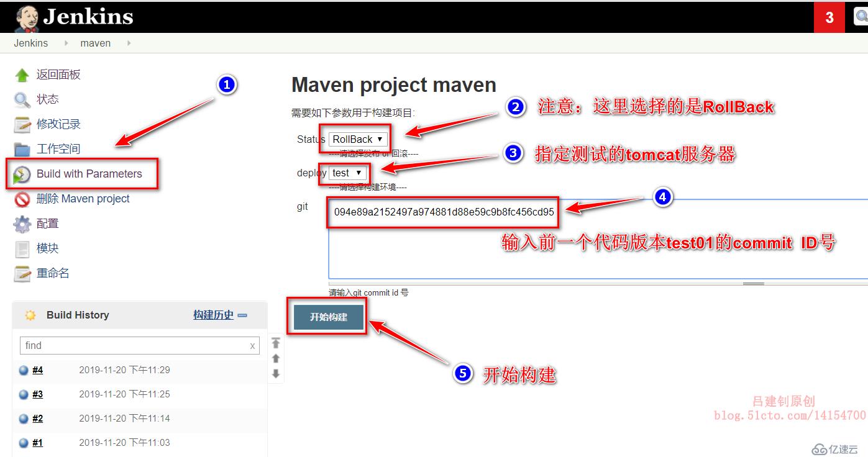Click the 2019-11-20 下午11:25 timestamp
This screenshot has width=868, height=457.
click(124, 394)
